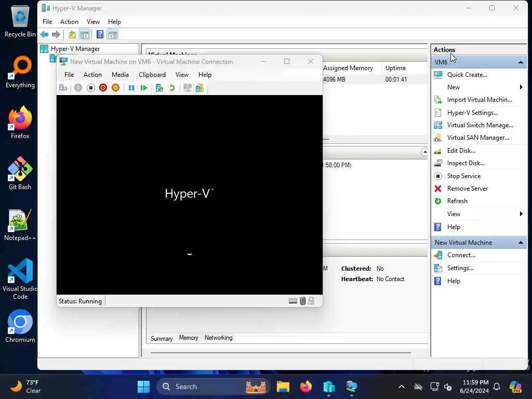Switch to the Memory tab

coord(189,338)
